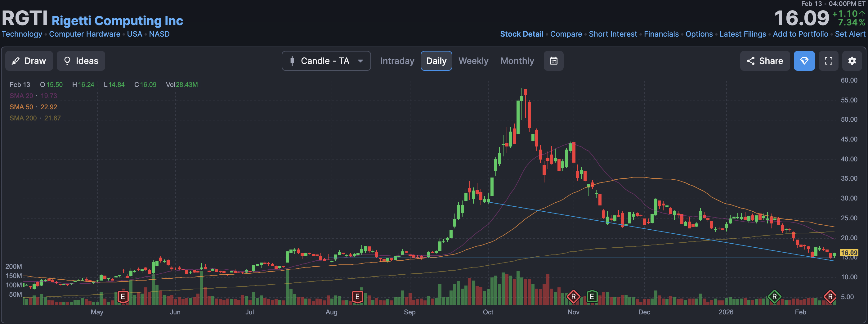Click the large 16.09 price quote
The image size is (868, 324).
coord(802,18)
